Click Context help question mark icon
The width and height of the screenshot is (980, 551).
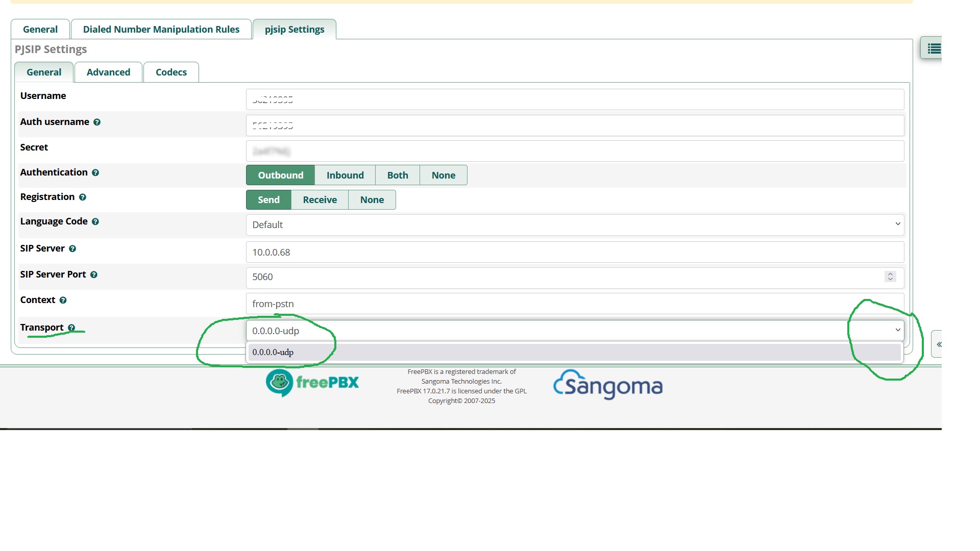point(63,300)
